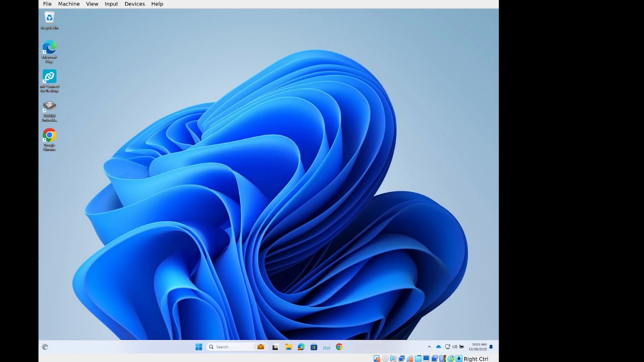Image resolution: width=644 pixels, height=362 pixels.
Task: Open the notifications bell icon
Action: (491, 347)
